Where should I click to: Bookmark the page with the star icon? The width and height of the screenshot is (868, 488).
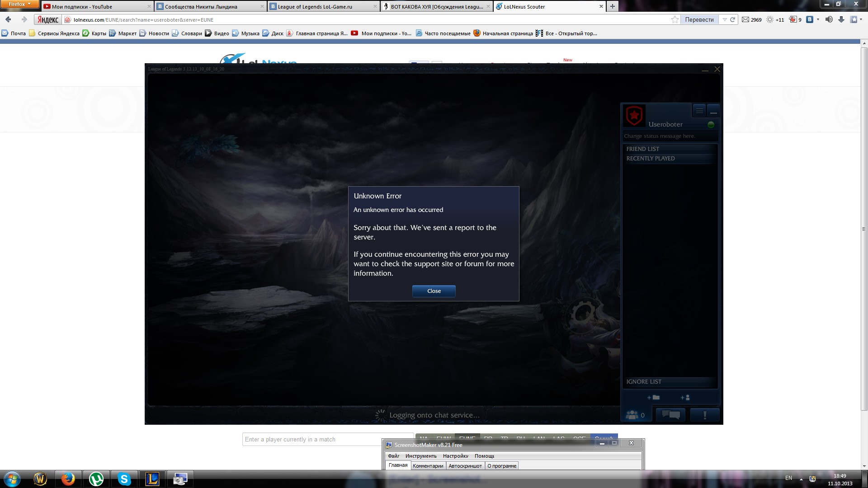(x=675, y=19)
